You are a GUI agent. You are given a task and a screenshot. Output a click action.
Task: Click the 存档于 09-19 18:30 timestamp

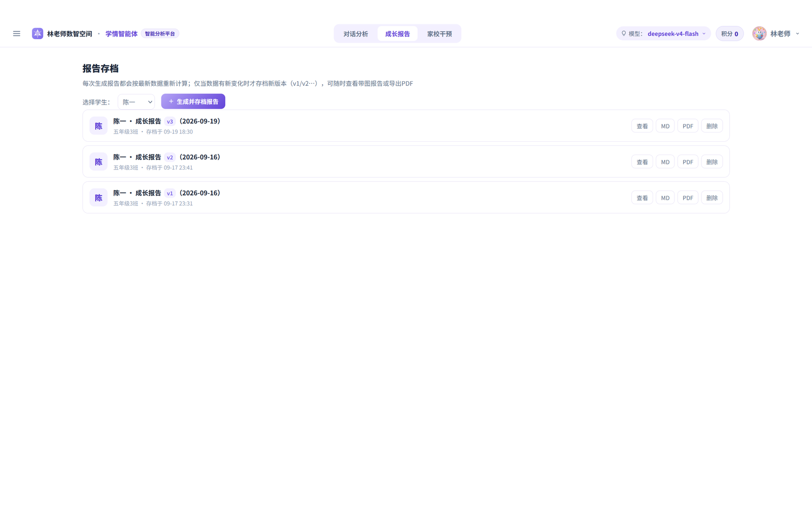(x=170, y=132)
